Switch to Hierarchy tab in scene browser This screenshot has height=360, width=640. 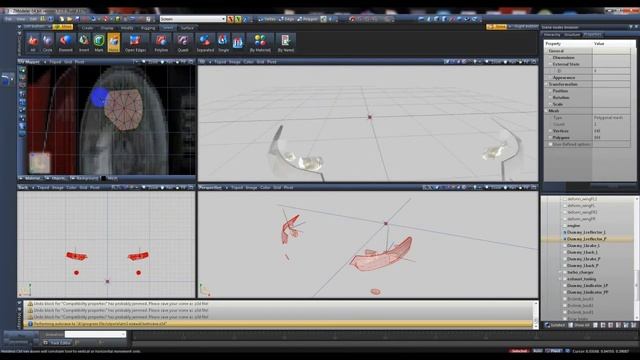tap(552, 35)
